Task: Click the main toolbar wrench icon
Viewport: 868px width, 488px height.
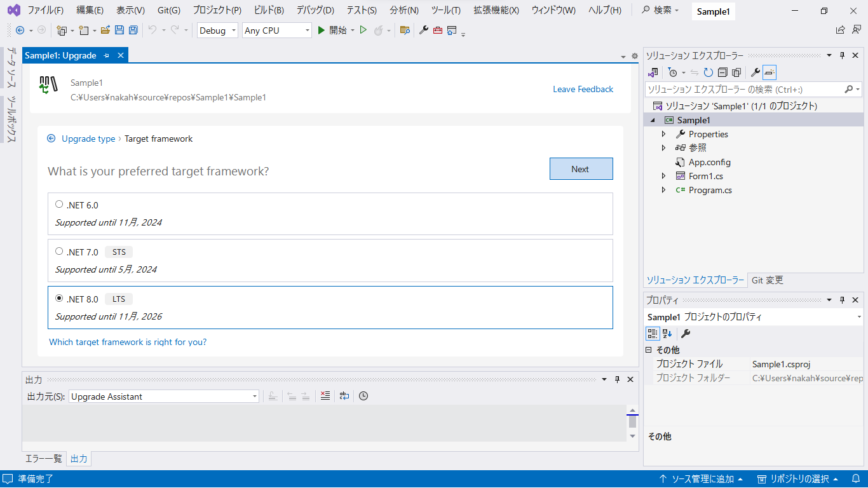Action: point(424,30)
